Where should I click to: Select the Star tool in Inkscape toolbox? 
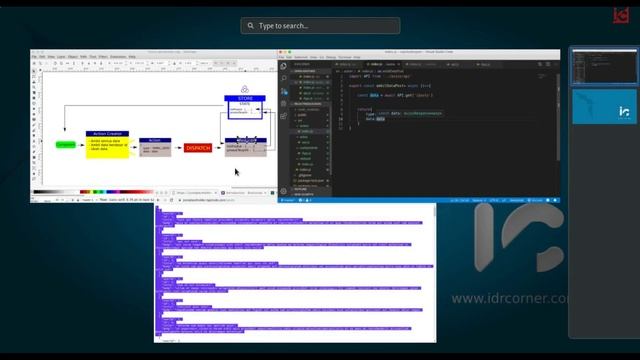pyautogui.click(x=34, y=114)
